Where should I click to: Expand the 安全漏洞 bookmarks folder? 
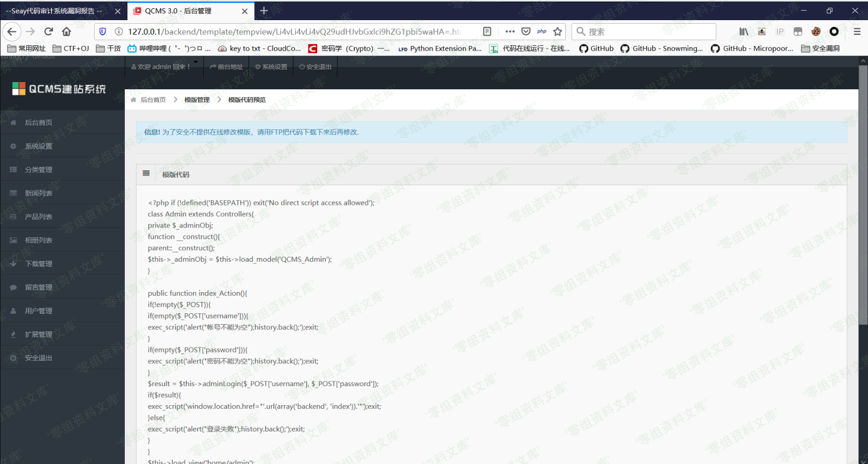(820, 49)
